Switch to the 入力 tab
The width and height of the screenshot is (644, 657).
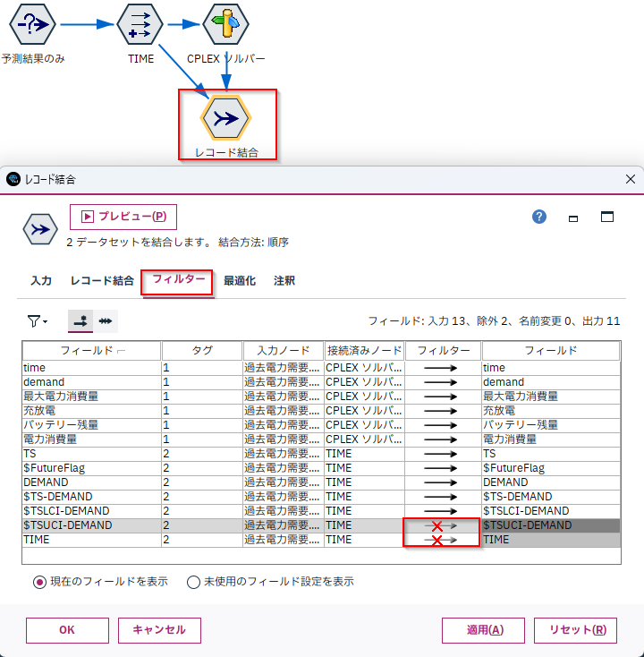(41, 281)
